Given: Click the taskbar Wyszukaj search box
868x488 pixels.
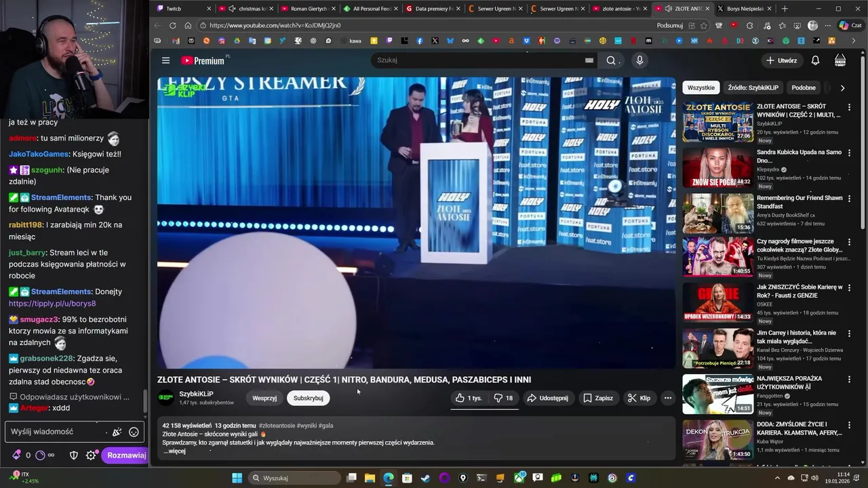Looking at the screenshot, I should click(294, 478).
